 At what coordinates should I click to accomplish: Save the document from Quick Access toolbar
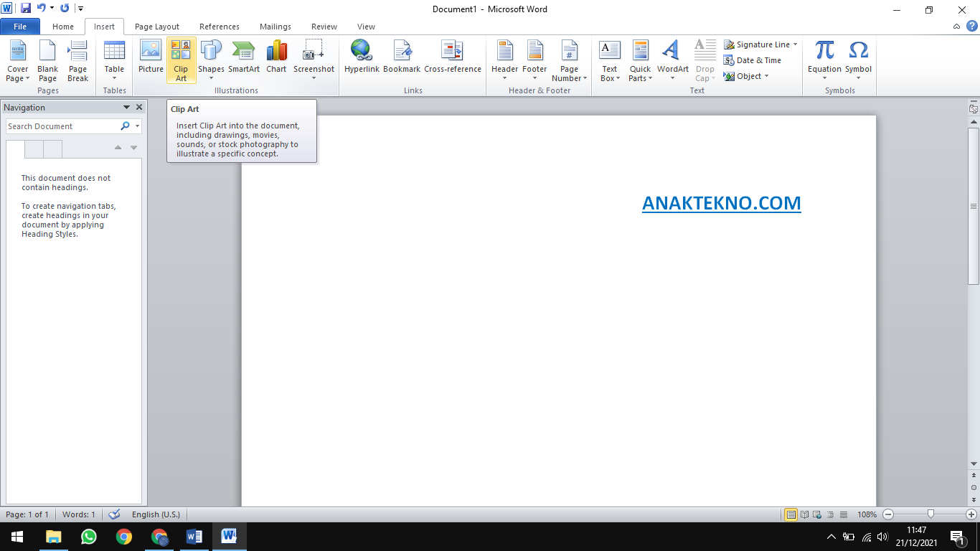26,9
